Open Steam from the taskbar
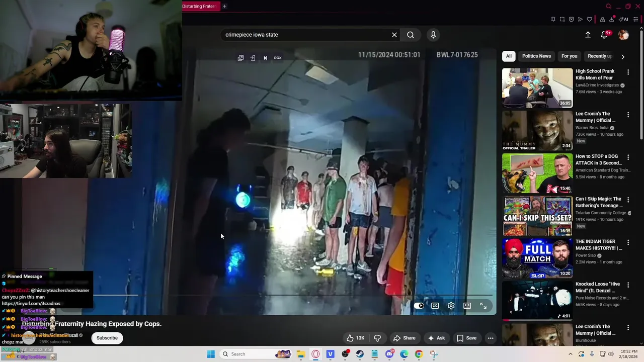 360,354
